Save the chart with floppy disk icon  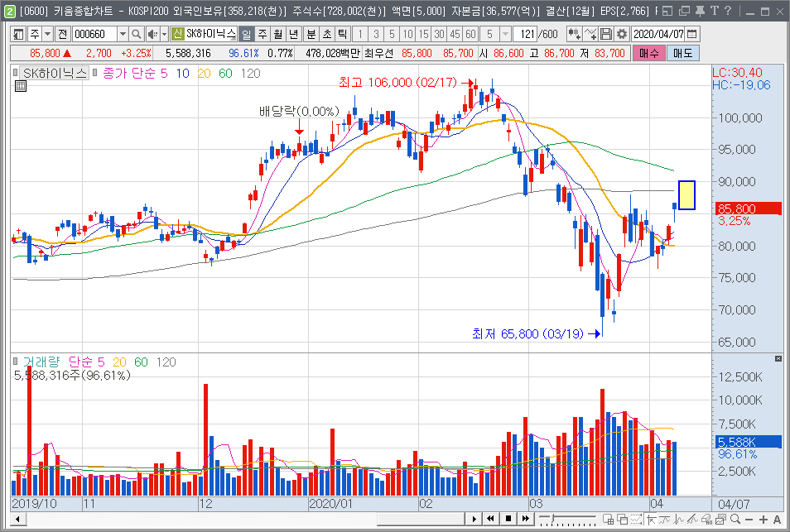click(606, 34)
